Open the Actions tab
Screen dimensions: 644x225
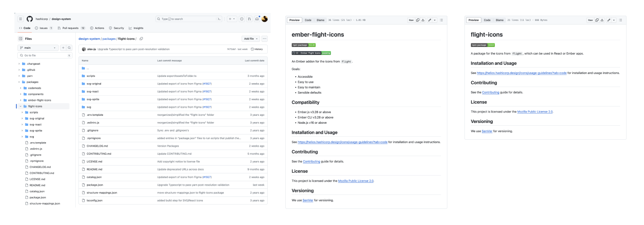click(97, 28)
